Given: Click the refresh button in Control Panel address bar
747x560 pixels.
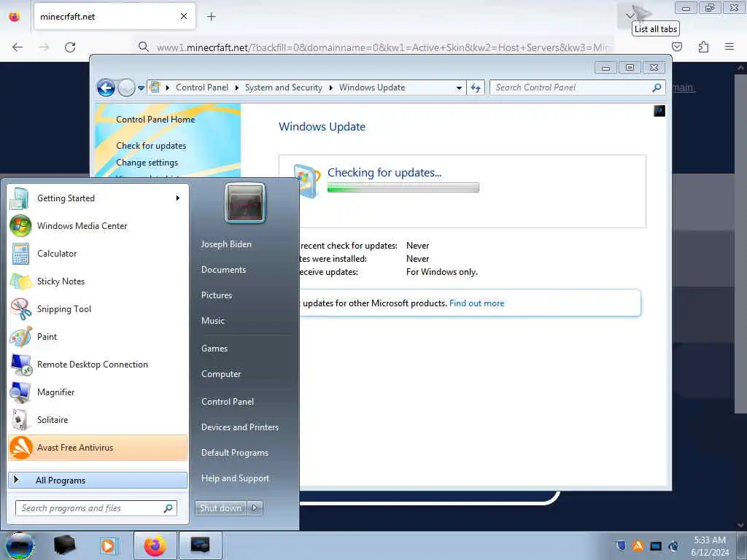Looking at the screenshot, I should pos(476,87).
